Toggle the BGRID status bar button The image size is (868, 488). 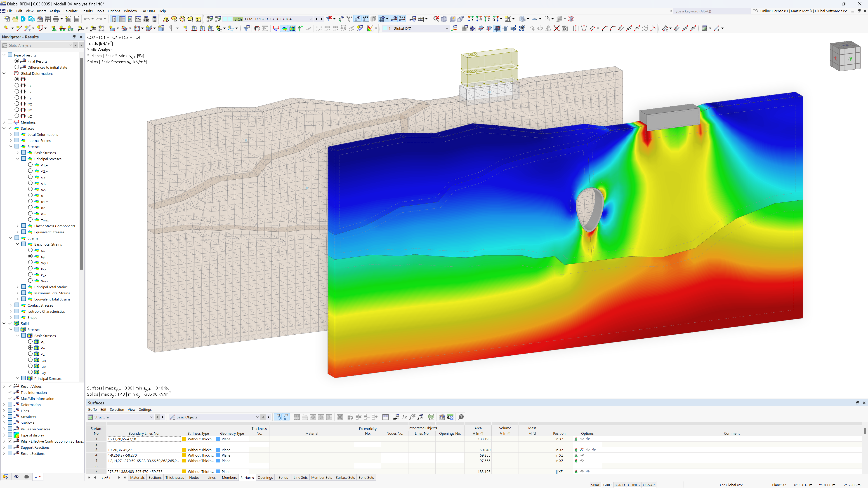pyautogui.click(x=619, y=484)
